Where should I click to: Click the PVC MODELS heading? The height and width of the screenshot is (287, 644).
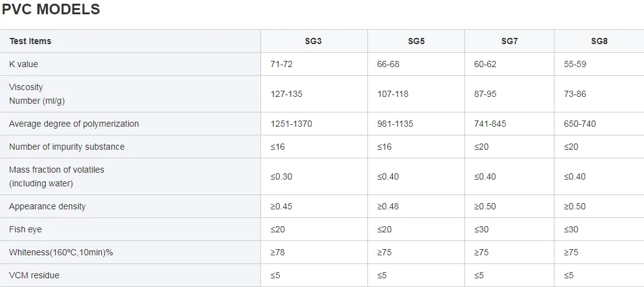pyautogui.click(x=50, y=10)
